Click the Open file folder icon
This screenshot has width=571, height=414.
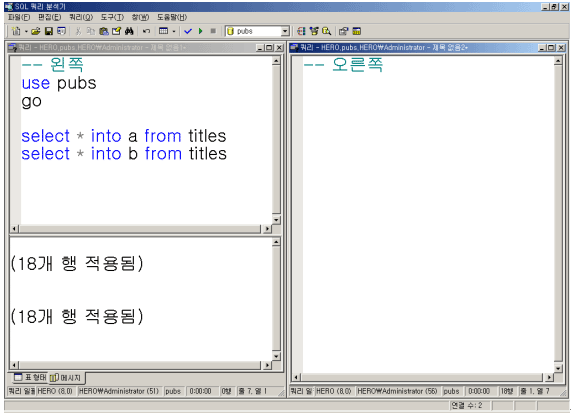pyautogui.click(x=36, y=31)
